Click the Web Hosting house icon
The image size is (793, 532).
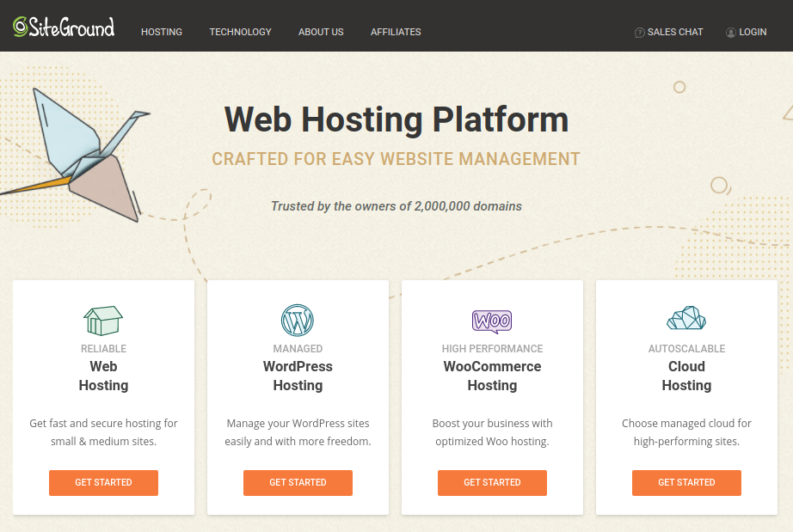103,321
